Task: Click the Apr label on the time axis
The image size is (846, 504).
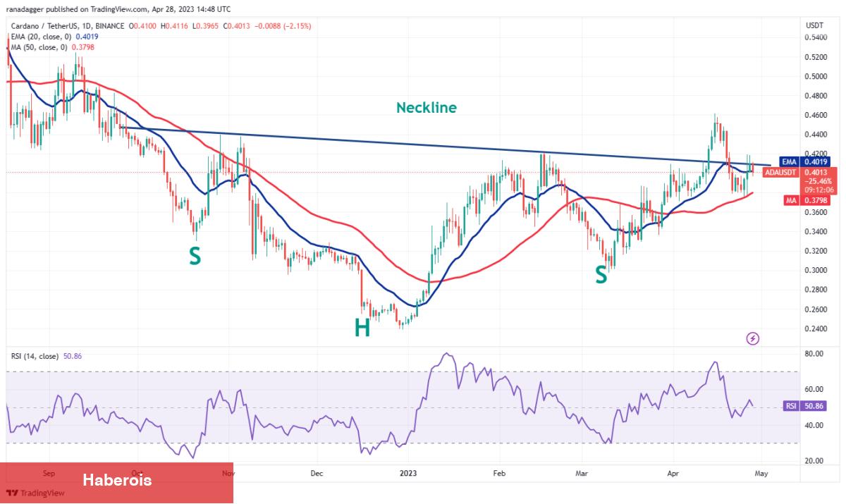Action: 673,475
